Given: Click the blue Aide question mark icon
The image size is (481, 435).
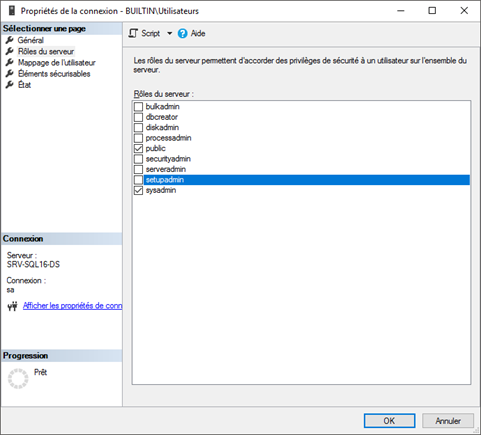Looking at the screenshot, I should point(182,33).
